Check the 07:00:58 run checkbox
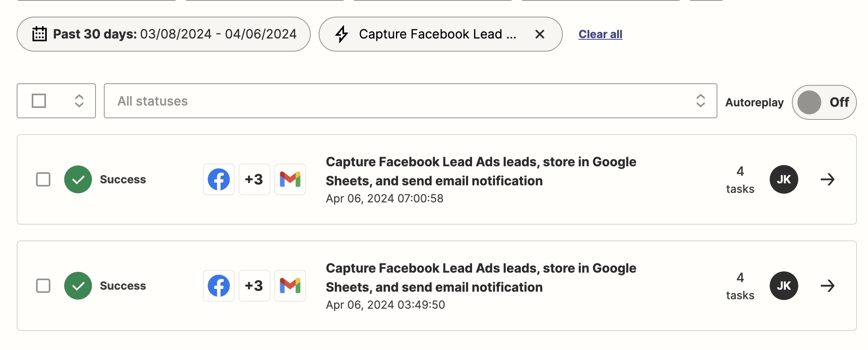868x350 pixels. point(43,179)
